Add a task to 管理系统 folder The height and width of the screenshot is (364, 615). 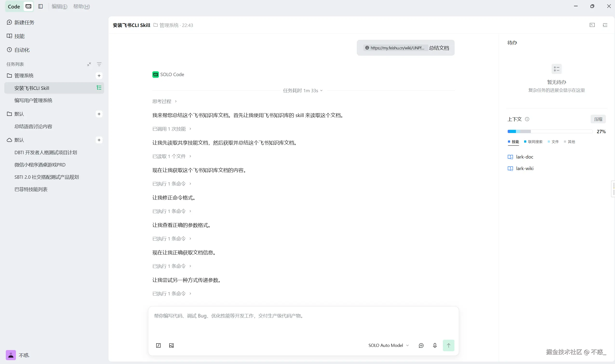click(x=99, y=76)
